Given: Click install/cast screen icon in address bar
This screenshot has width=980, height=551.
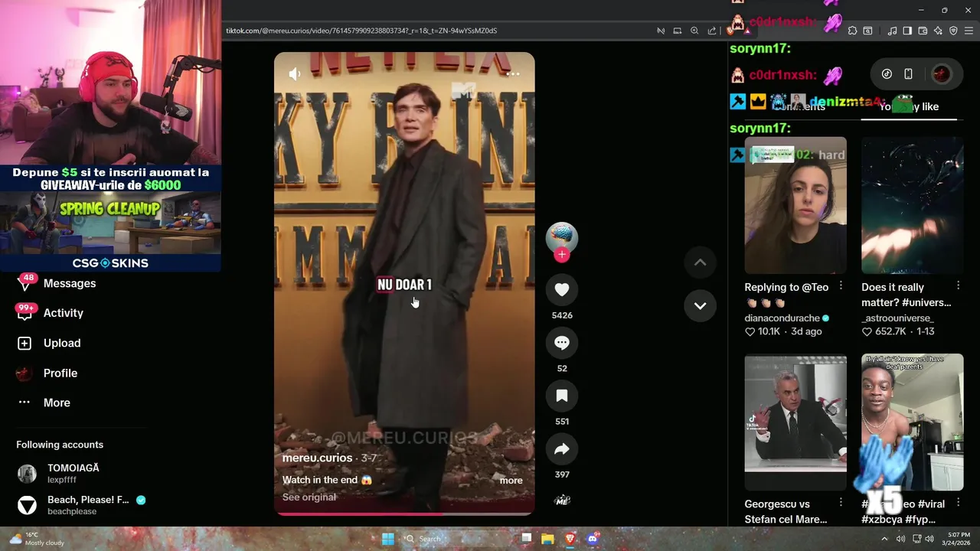Looking at the screenshot, I should click(677, 31).
